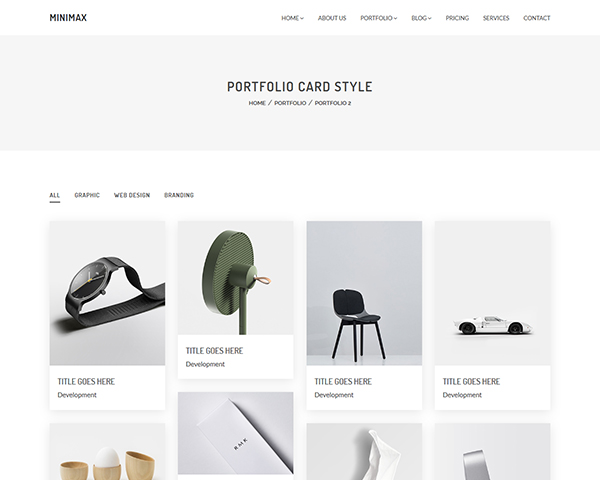600x480 pixels.
Task: Open the wooden egg cups thumbnail
Action: (107, 452)
